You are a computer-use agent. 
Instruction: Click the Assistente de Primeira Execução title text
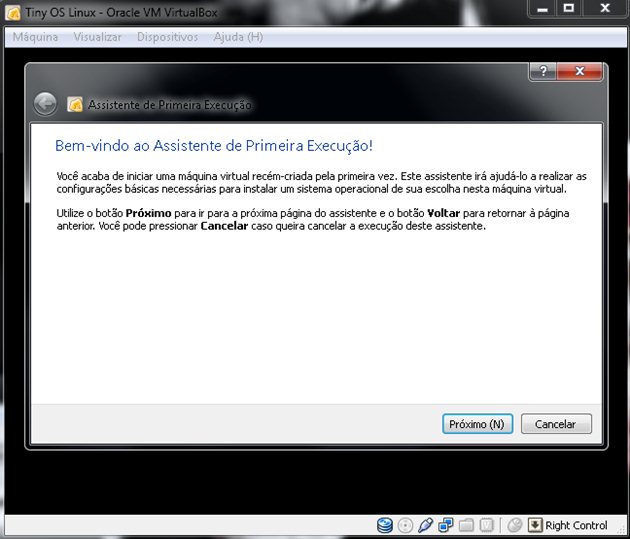click(x=170, y=105)
